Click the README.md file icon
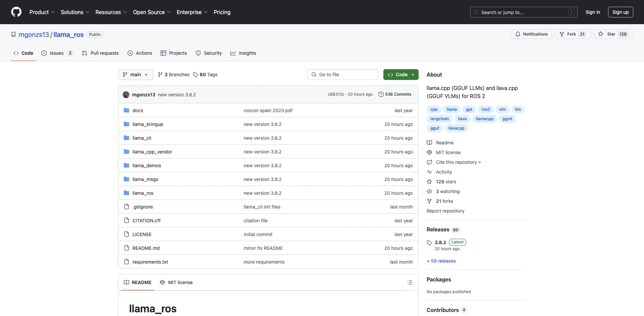644x316 pixels. (126, 248)
